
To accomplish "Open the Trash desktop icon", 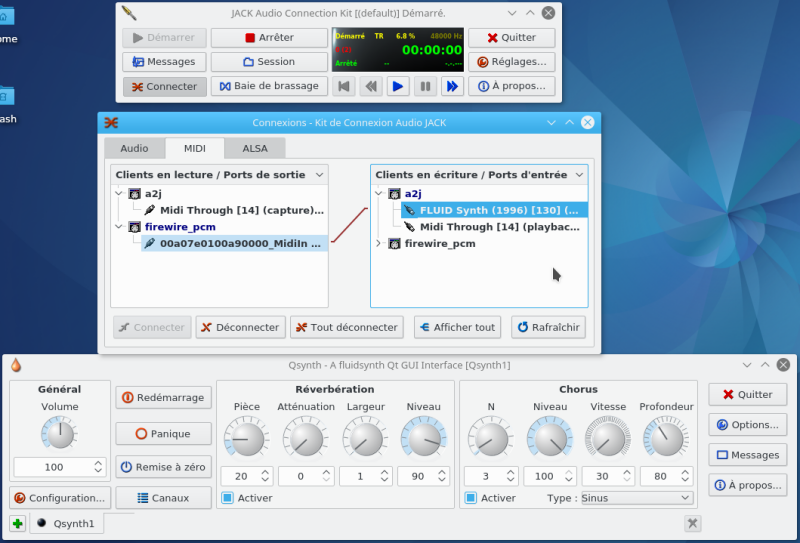I will point(6,96).
